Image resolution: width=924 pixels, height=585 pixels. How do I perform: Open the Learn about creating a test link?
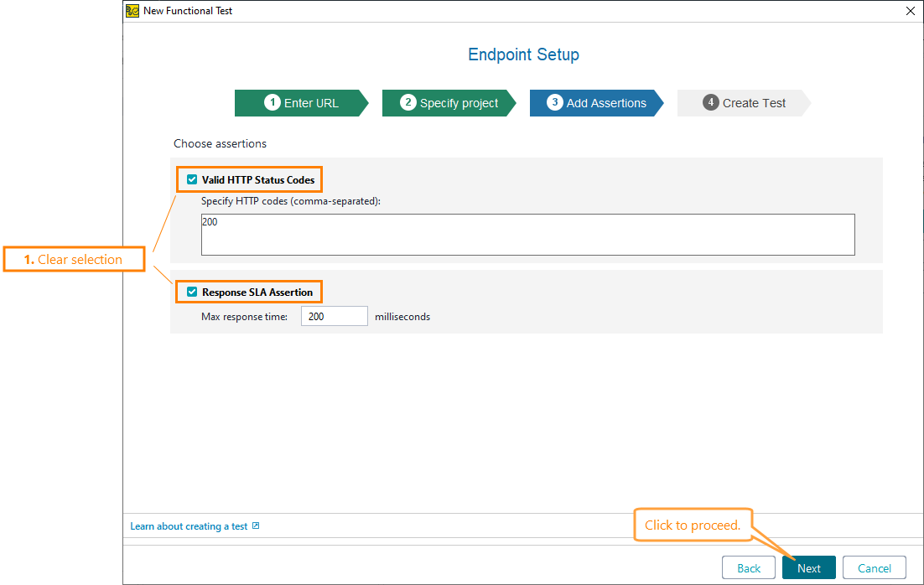pos(189,525)
